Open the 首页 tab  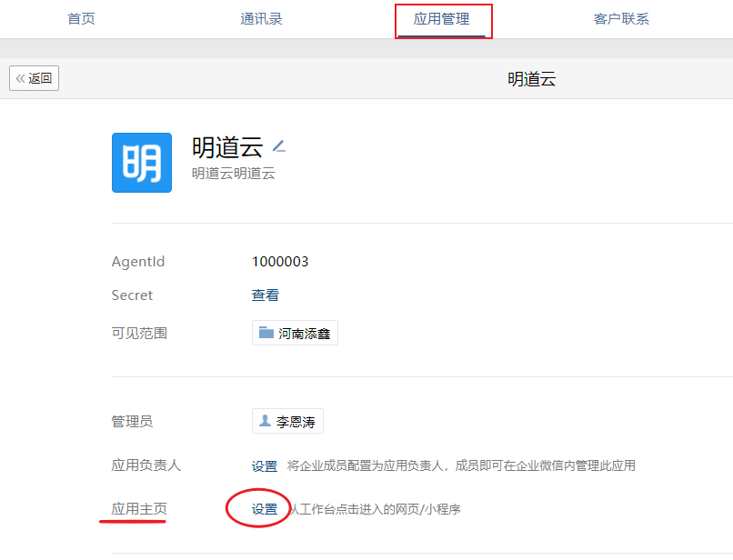click(81, 19)
